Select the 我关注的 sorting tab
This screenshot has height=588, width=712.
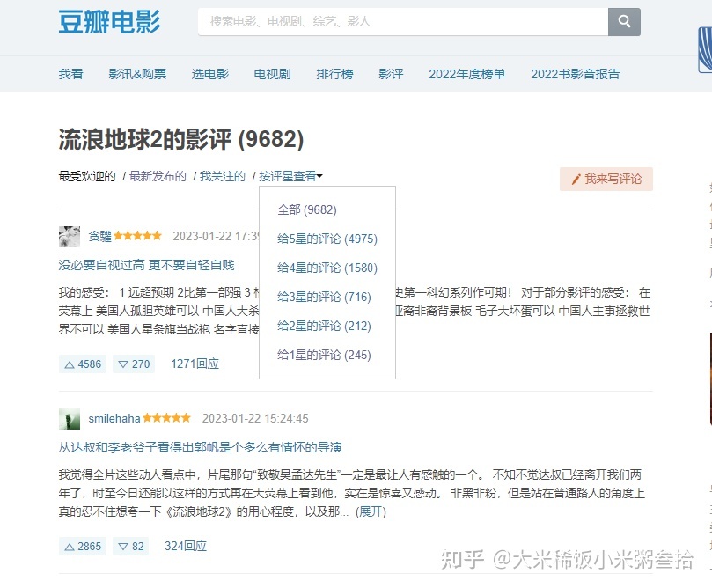click(x=223, y=176)
